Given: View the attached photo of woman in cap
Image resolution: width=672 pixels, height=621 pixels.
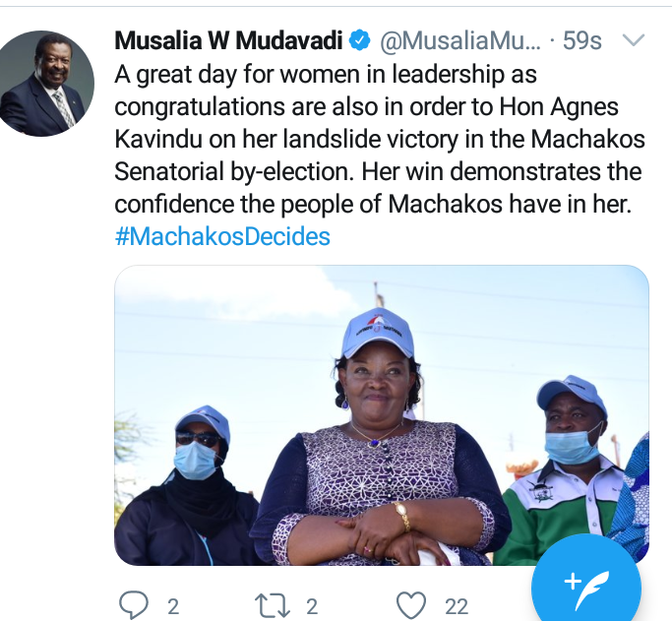Looking at the screenshot, I should pos(382,415).
